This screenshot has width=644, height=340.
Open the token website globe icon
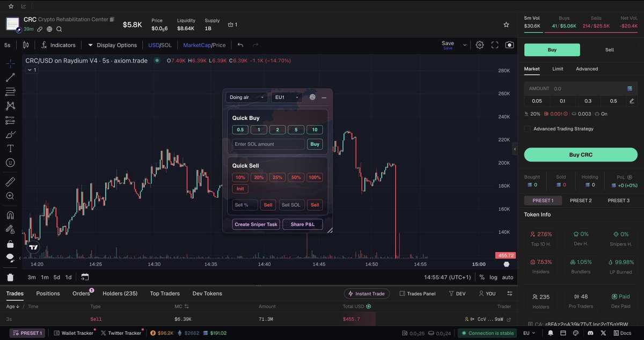[x=49, y=29]
